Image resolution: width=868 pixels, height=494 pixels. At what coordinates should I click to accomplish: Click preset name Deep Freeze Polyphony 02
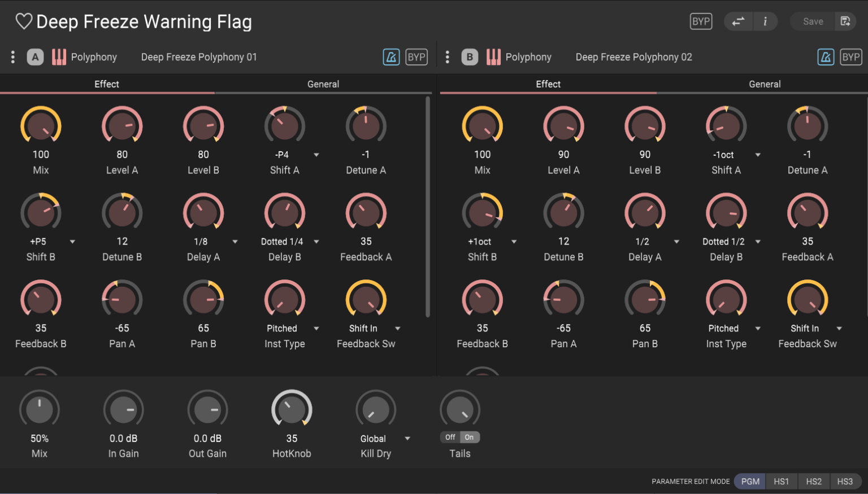(633, 57)
